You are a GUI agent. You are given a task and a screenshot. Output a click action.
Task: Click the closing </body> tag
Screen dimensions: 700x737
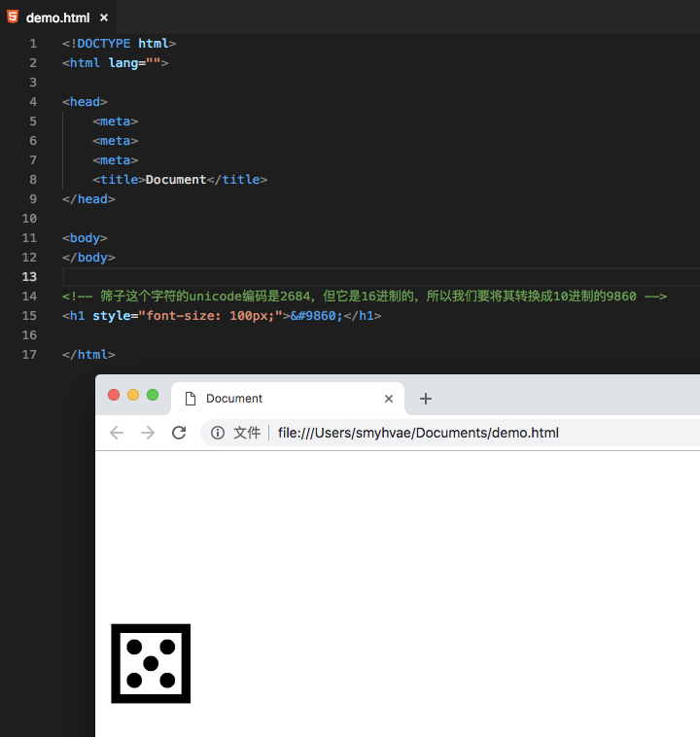(x=88, y=258)
